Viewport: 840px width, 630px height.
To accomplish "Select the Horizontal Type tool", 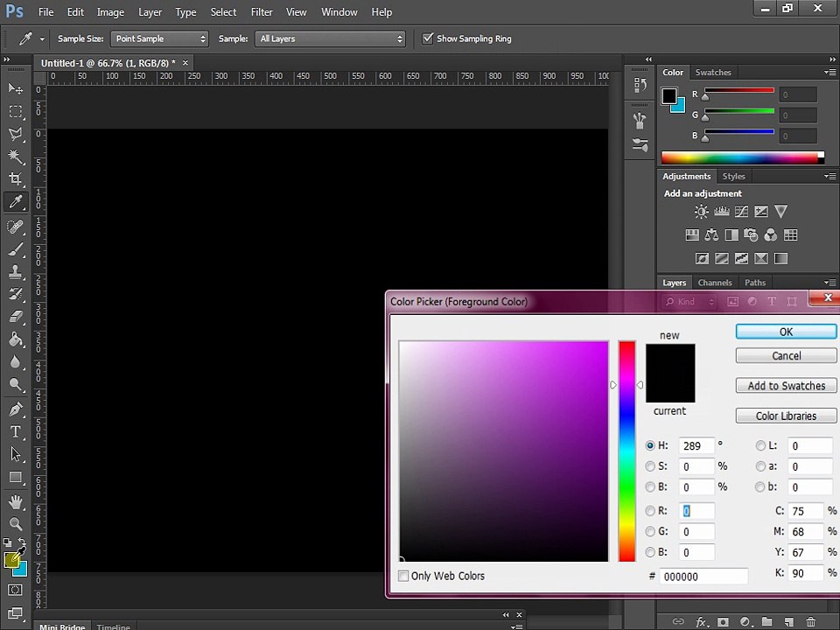I will pos(16,431).
